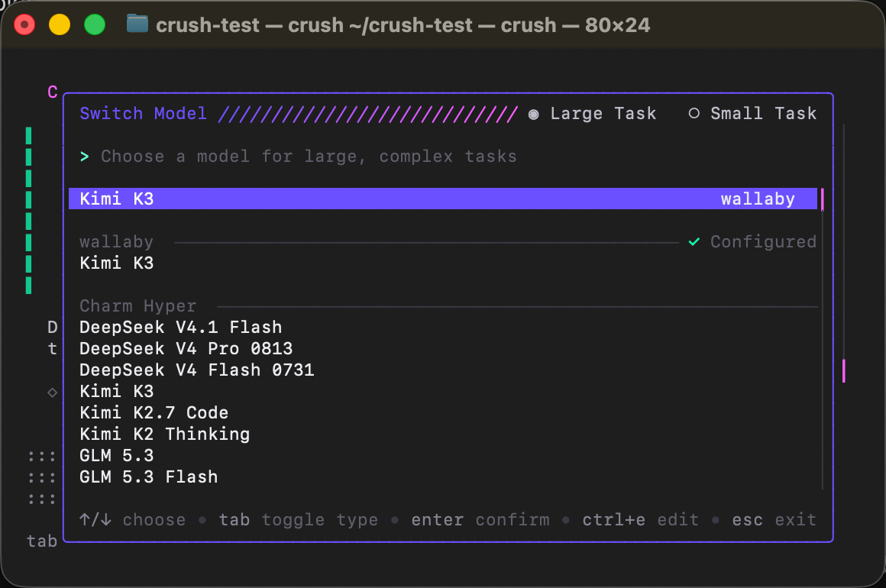
Task: Click the pink scrollbar marker outside the dialog
Action: coord(844,371)
